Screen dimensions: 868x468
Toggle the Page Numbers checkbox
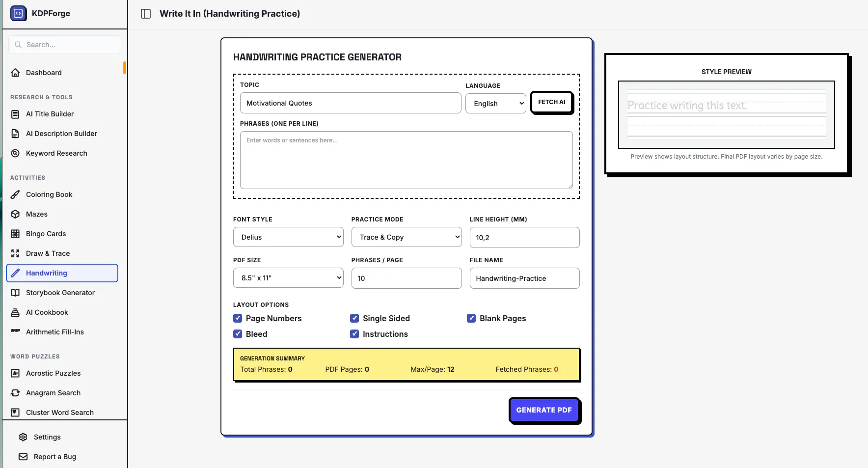click(238, 318)
